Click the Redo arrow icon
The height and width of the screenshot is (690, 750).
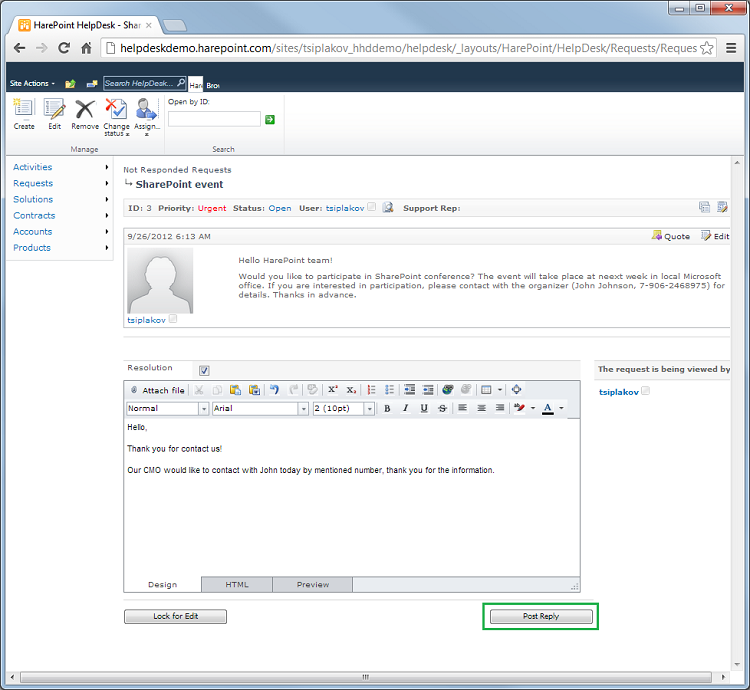(294, 390)
